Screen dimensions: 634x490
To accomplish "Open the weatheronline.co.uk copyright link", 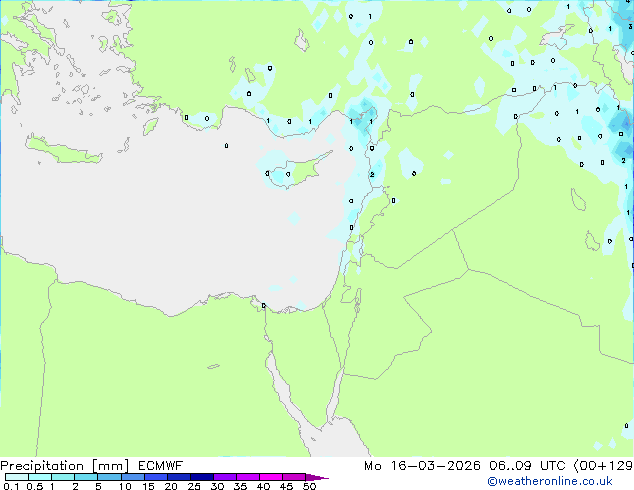I will (x=550, y=481).
